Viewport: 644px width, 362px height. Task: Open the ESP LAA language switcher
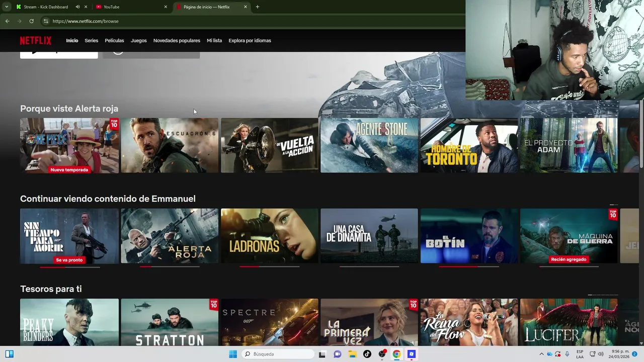[x=580, y=354]
